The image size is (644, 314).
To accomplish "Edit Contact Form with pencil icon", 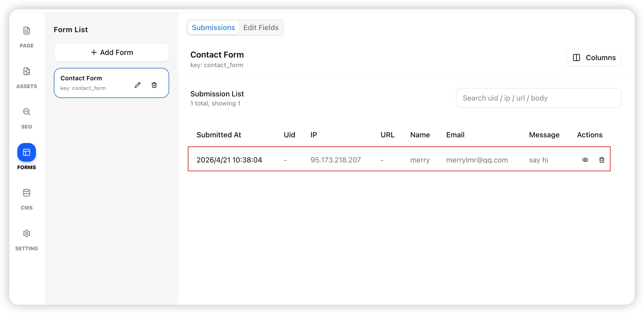I will click(137, 85).
